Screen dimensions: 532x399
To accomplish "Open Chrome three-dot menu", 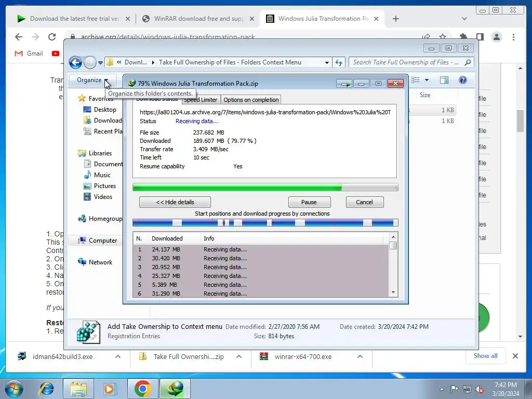I will (514, 37).
